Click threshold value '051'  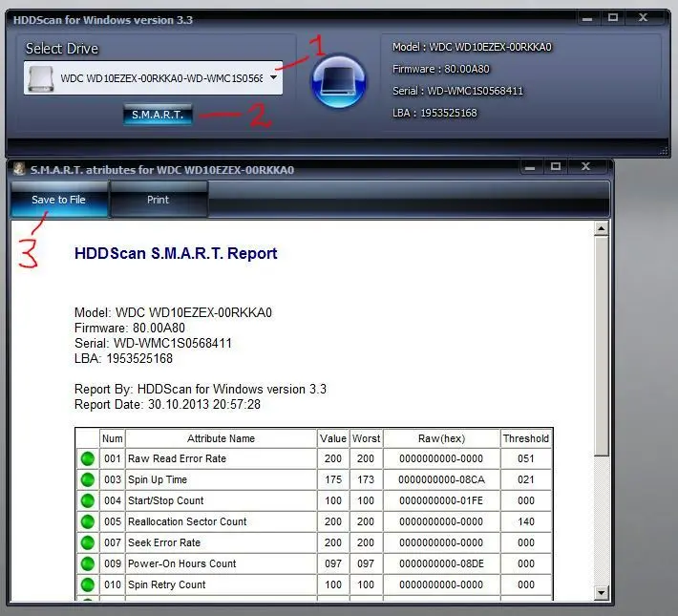coord(526,458)
